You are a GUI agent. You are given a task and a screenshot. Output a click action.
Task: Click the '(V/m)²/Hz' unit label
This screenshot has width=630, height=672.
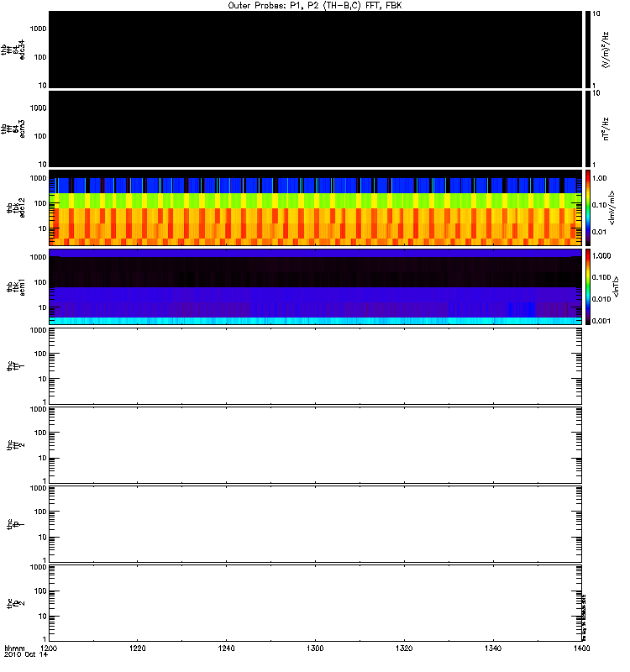tap(605, 50)
